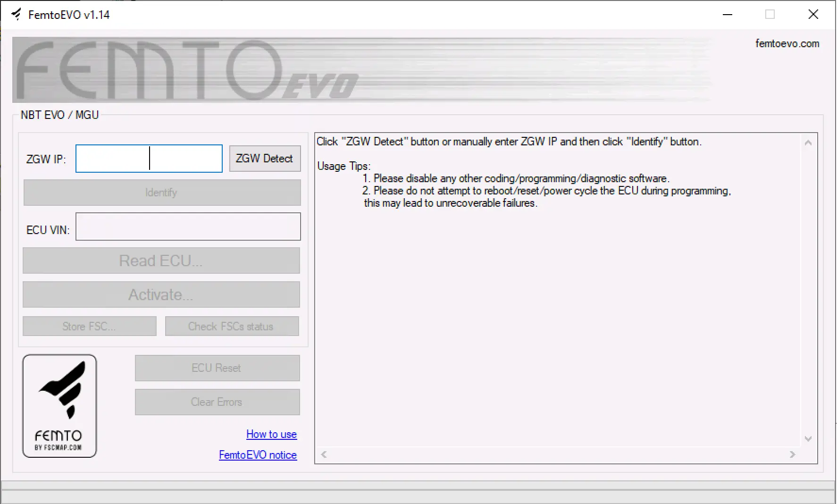Click the Clear Errors button

[217, 402]
